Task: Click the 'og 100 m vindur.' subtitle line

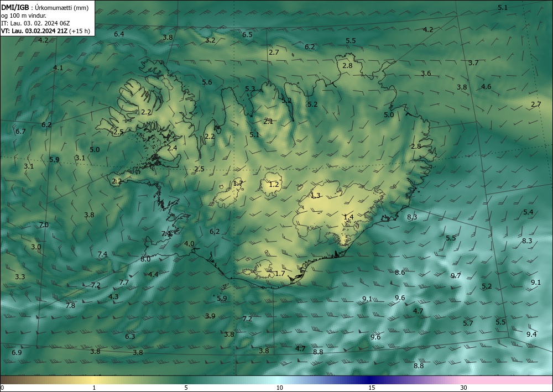Action: tap(24, 15)
